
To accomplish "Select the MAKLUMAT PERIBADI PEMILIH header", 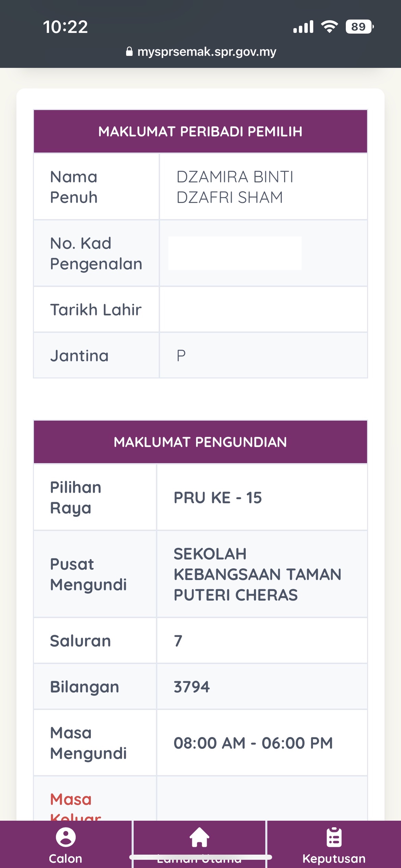I will 200,131.
